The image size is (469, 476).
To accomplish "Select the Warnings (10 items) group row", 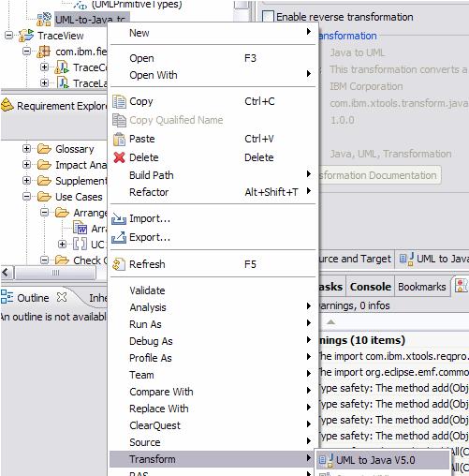I will tap(393, 340).
